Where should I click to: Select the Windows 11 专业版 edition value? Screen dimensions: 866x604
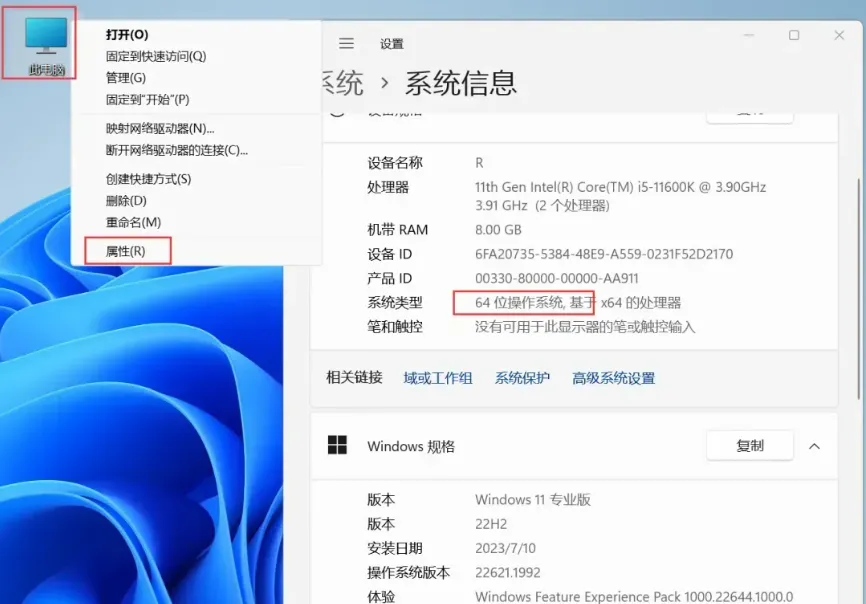tap(532, 500)
